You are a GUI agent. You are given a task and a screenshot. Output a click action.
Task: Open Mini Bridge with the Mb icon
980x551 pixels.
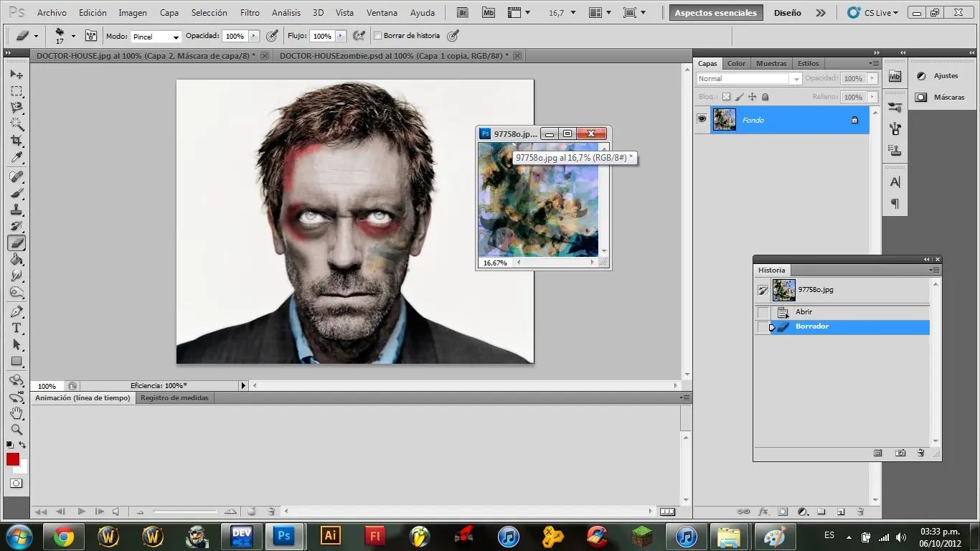(488, 13)
